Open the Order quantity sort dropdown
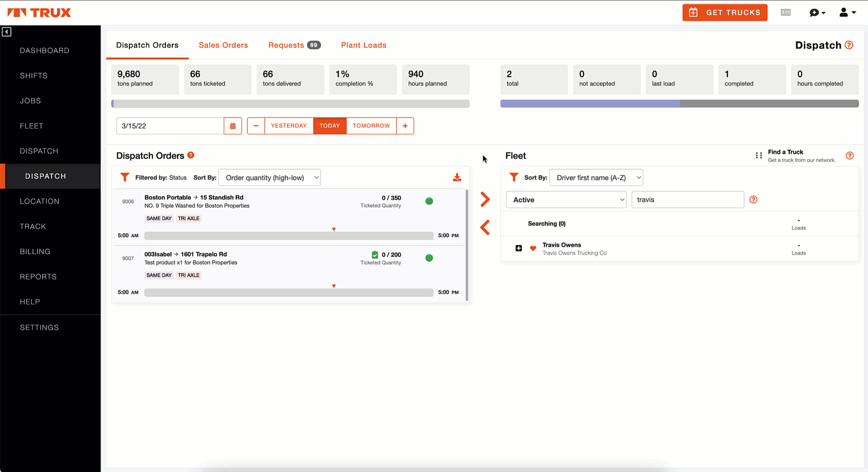 [269, 178]
